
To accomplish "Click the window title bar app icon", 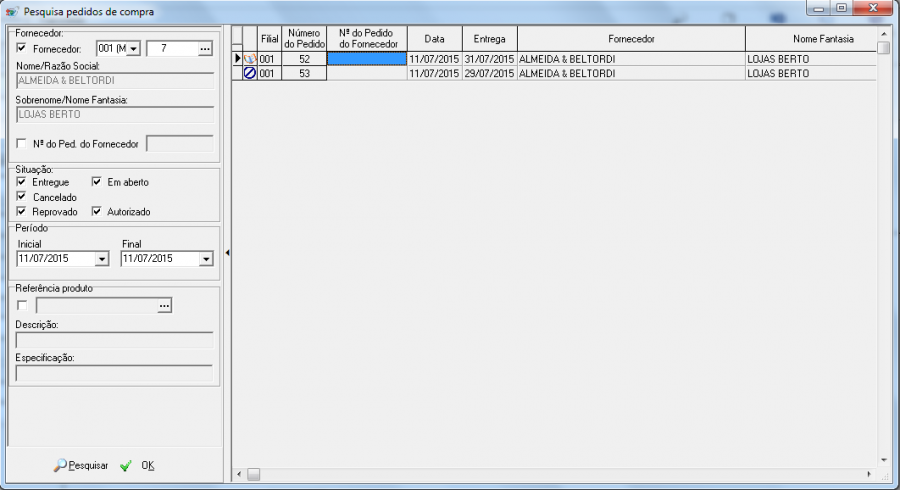I will tap(11, 9).
